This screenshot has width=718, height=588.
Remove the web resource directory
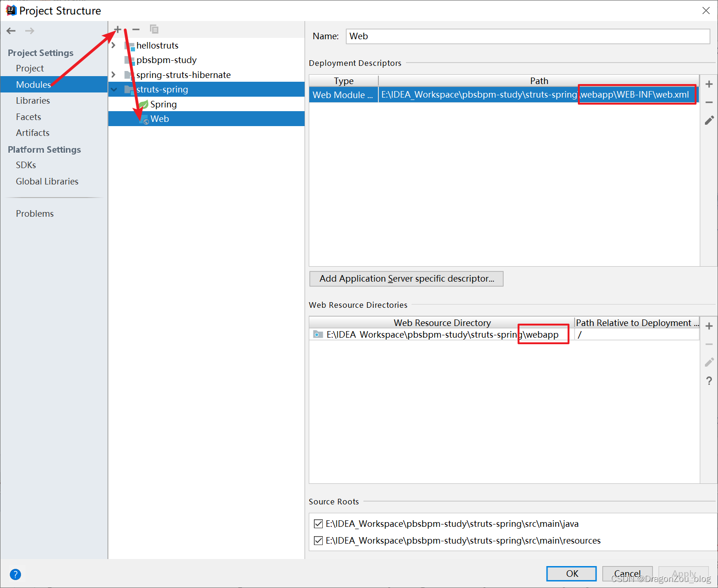(709, 344)
